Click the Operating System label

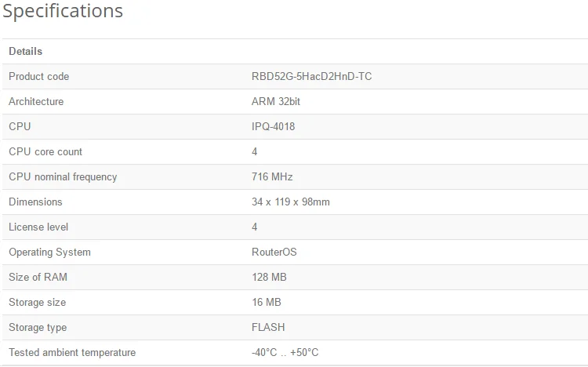click(50, 253)
